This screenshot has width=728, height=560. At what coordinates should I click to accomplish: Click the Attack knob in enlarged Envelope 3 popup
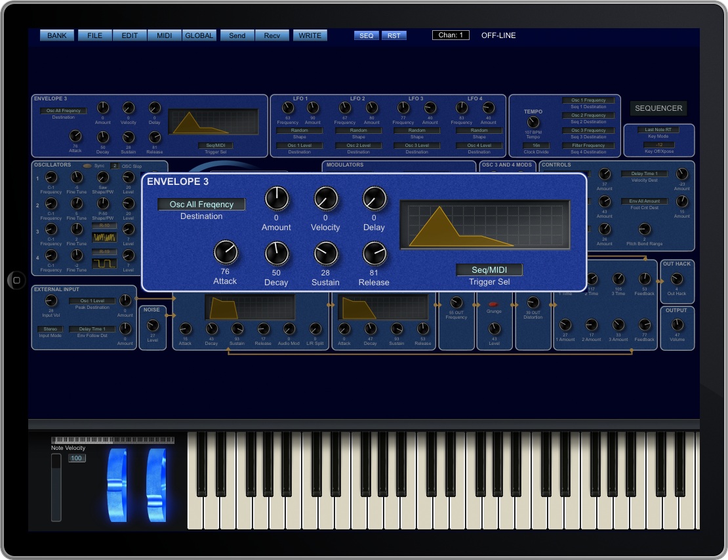(x=226, y=252)
